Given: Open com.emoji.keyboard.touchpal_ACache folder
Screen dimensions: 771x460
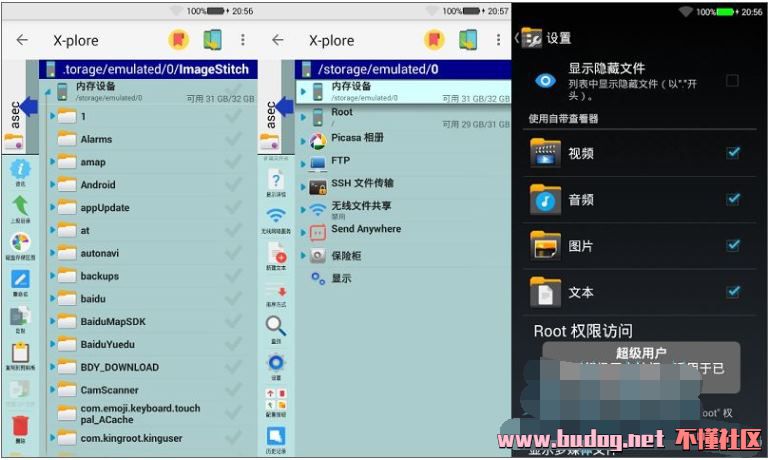Looking at the screenshot, I should (x=149, y=414).
